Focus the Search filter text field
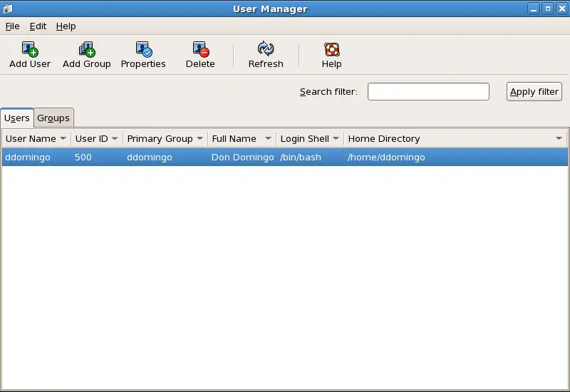Image resolution: width=570 pixels, height=392 pixels. tap(428, 92)
